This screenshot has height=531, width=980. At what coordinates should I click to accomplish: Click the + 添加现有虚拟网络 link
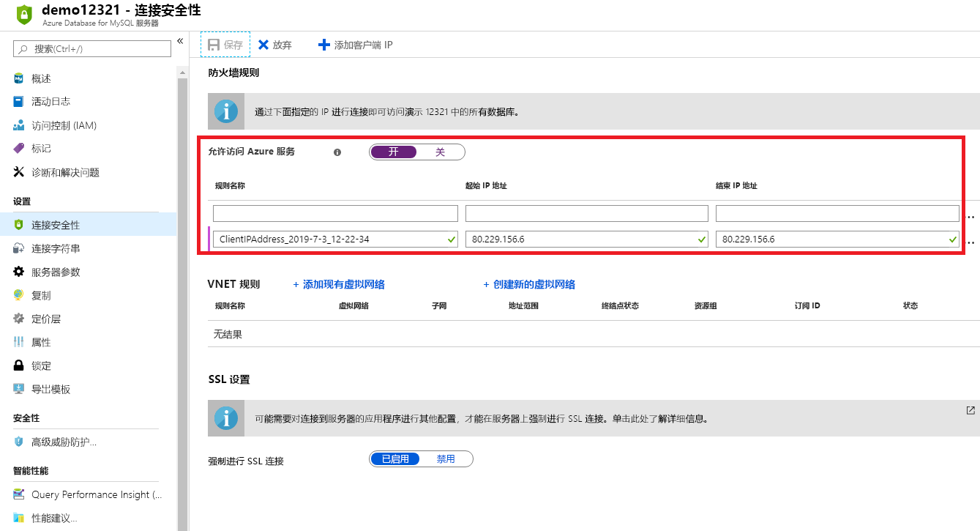click(x=339, y=284)
